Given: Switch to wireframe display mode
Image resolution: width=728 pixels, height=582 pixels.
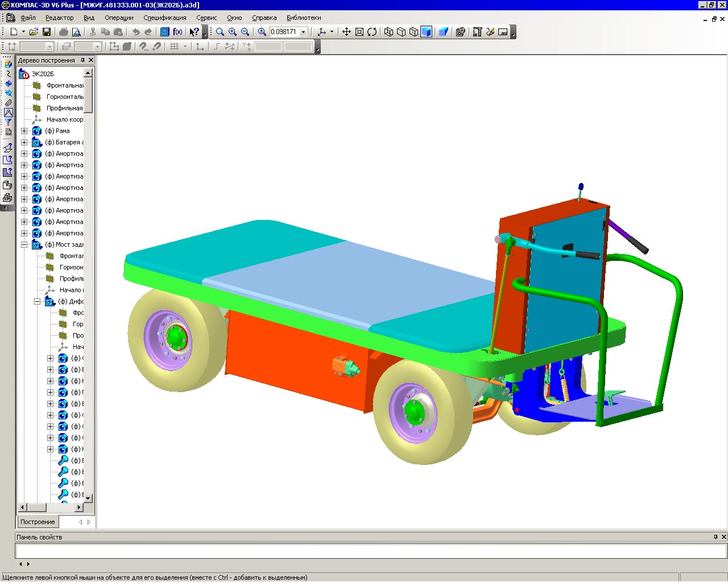Looking at the screenshot, I should (x=388, y=32).
